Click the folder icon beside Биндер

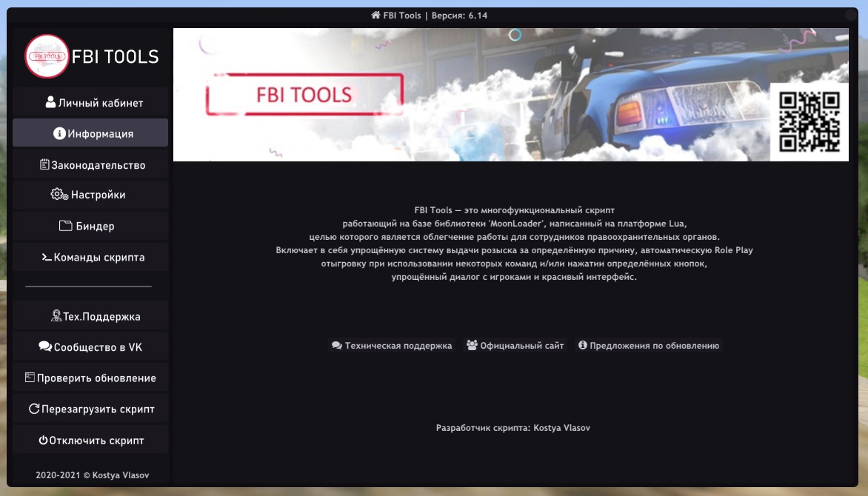66,225
